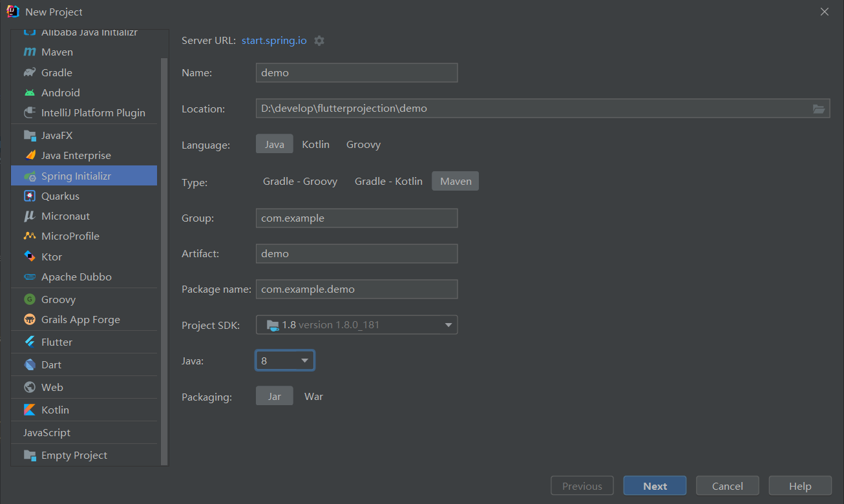Select Quarkus project type
Viewport: 844px width, 504px height.
[84, 196]
